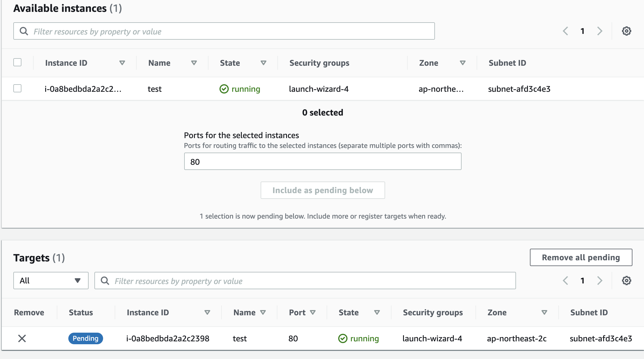This screenshot has width=644, height=359.
Task: Sort Targets table by Port
Action: pyautogui.click(x=312, y=312)
